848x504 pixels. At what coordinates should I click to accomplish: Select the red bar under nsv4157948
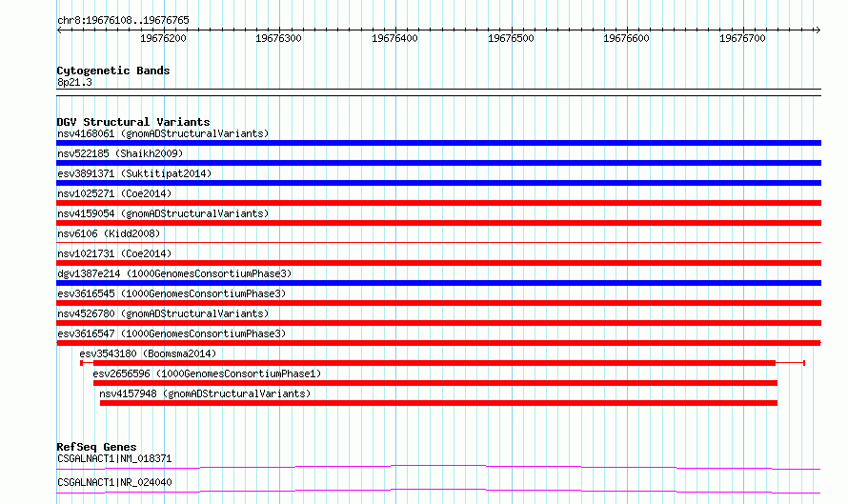[x=438, y=403]
